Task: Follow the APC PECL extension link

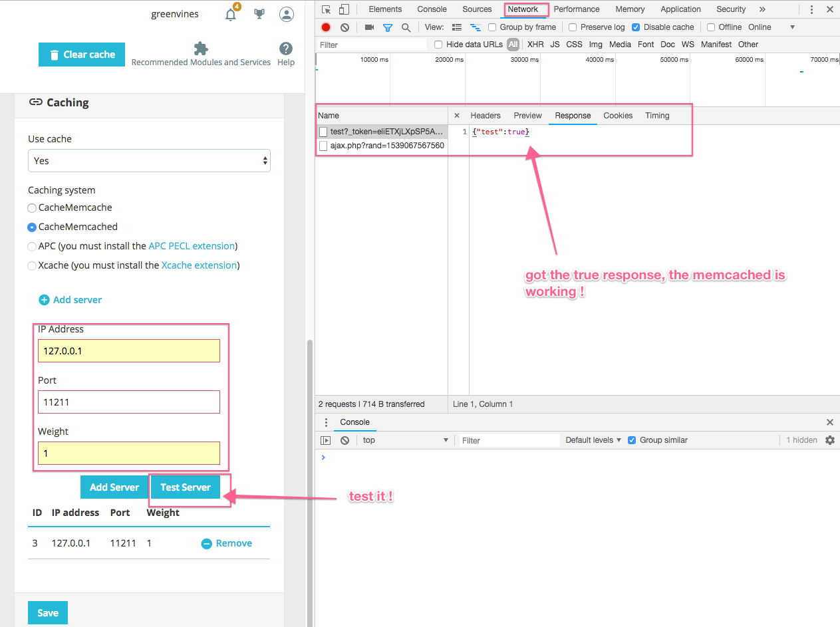Action: pos(192,246)
